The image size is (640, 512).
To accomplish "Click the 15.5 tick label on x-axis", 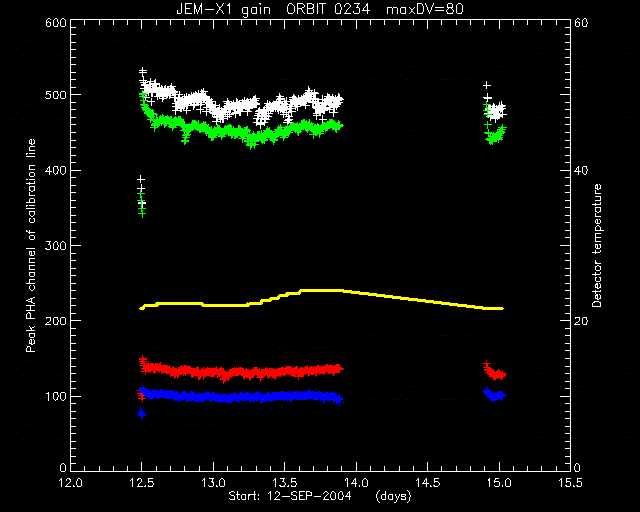I will [570, 483].
